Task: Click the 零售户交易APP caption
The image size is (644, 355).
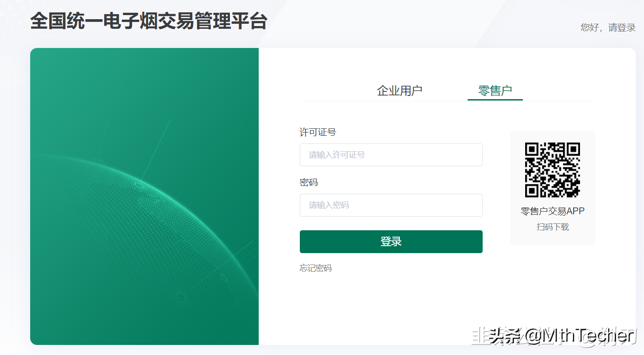Action: coord(553,211)
